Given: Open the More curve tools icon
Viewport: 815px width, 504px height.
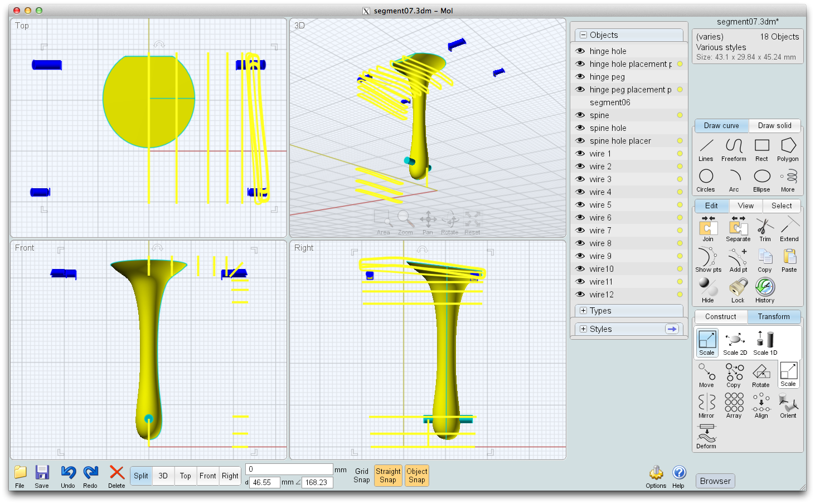Looking at the screenshot, I should pyautogui.click(x=788, y=180).
